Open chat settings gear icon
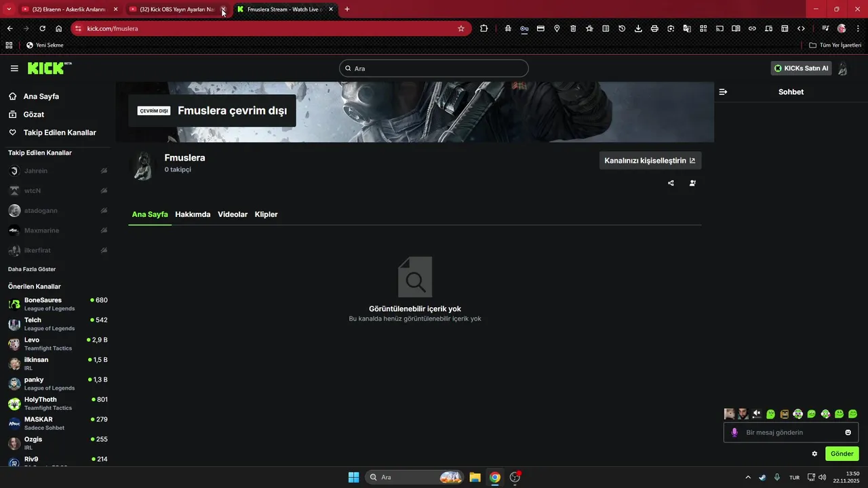This screenshot has height=488, width=868. point(814,453)
